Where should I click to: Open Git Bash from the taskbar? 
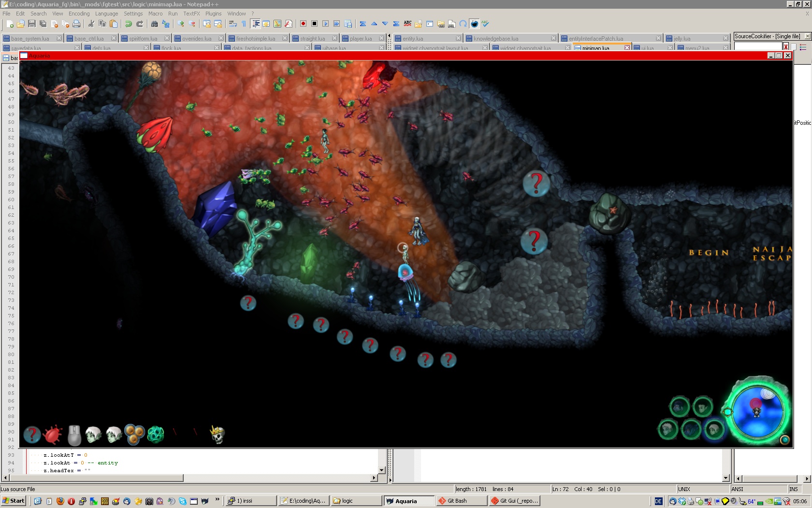click(x=457, y=501)
